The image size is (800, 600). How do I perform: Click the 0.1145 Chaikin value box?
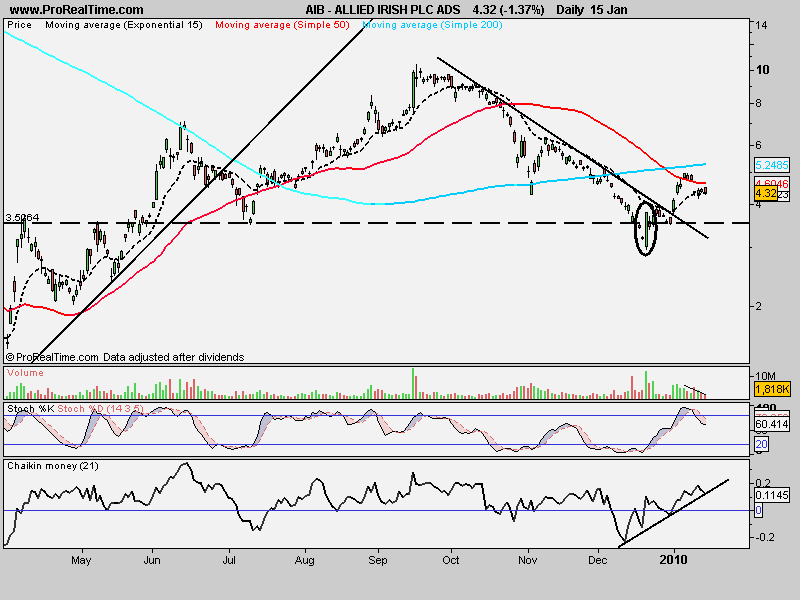pyautogui.click(x=772, y=495)
